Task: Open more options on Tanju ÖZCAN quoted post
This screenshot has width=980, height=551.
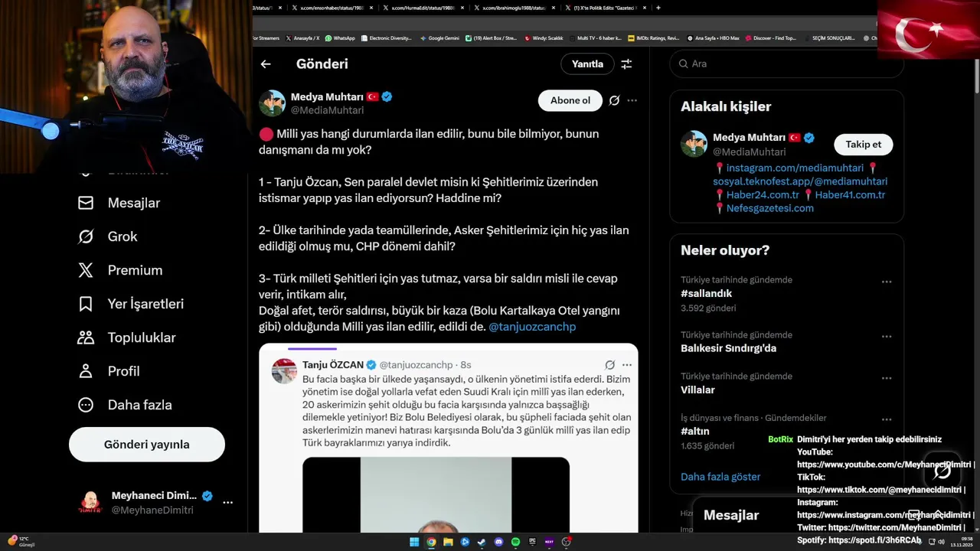Action: [x=627, y=365]
